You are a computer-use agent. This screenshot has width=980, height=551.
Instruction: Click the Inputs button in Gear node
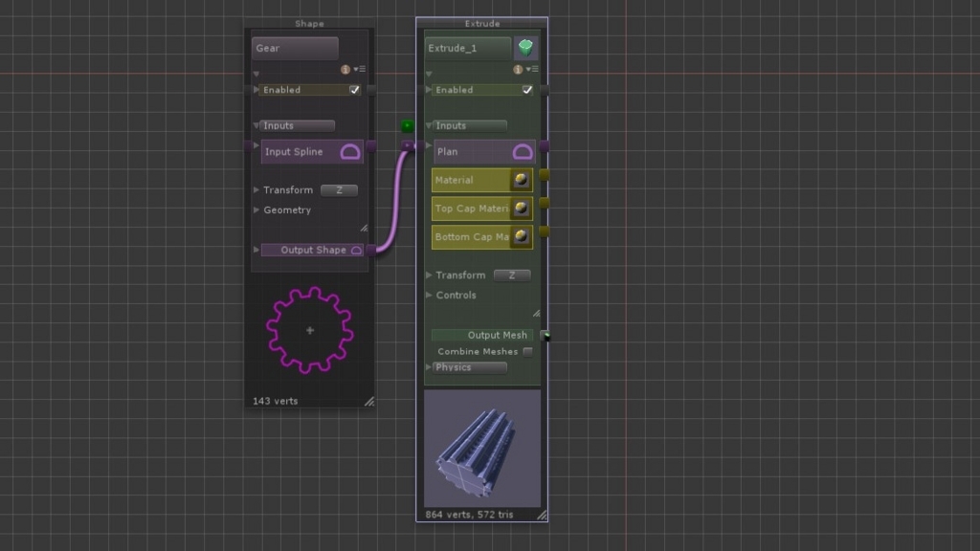(298, 125)
